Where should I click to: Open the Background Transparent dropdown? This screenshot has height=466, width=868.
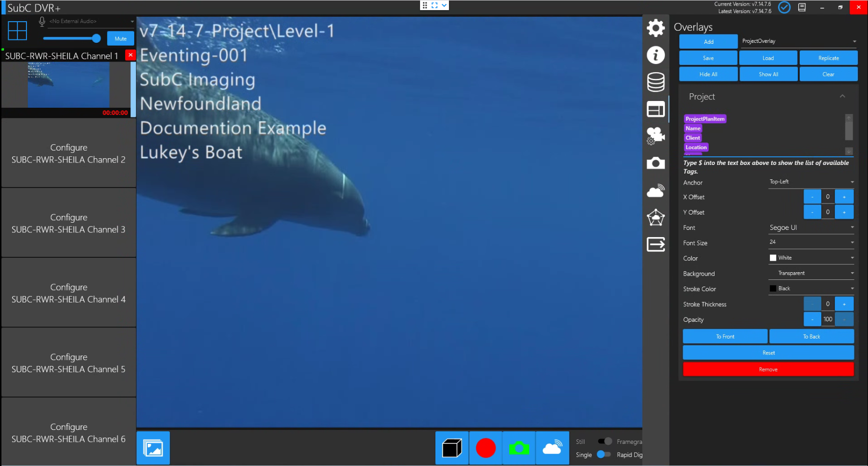(811, 273)
